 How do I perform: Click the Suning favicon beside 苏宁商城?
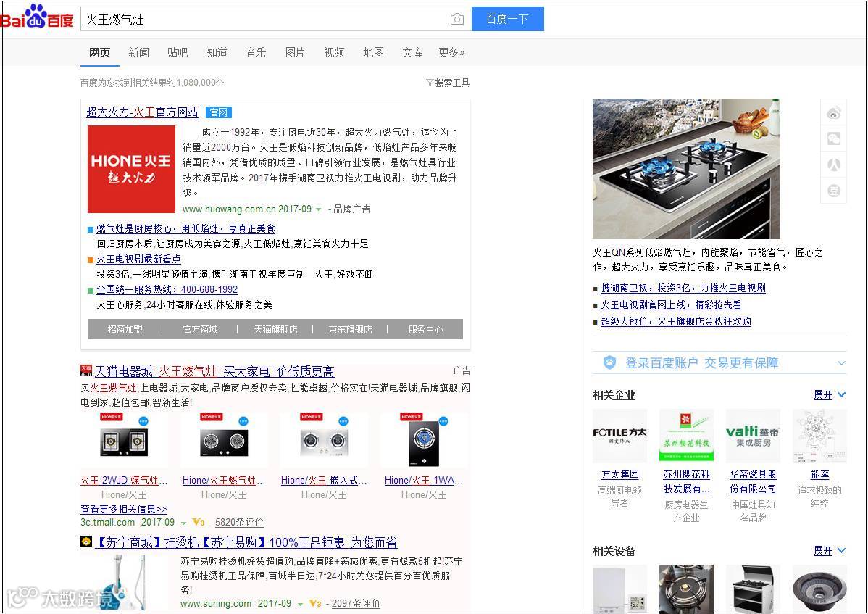[85, 541]
